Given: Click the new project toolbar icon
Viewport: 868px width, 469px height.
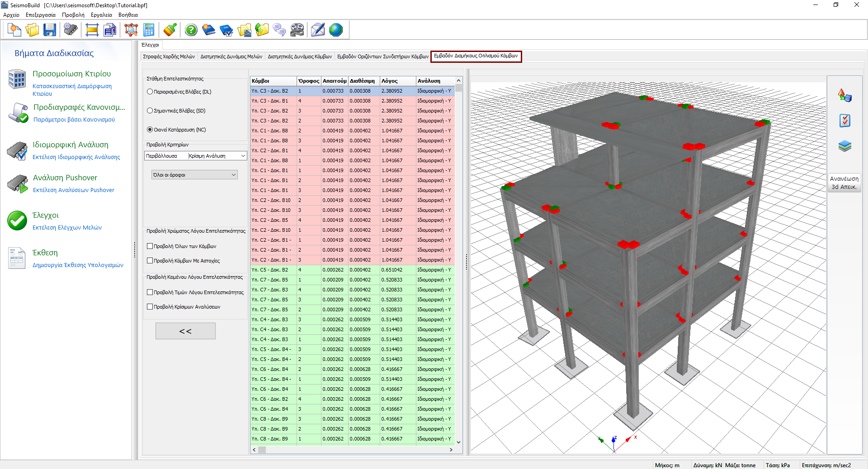Looking at the screenshot, I should pyautogui.click(x=14, y=30).
